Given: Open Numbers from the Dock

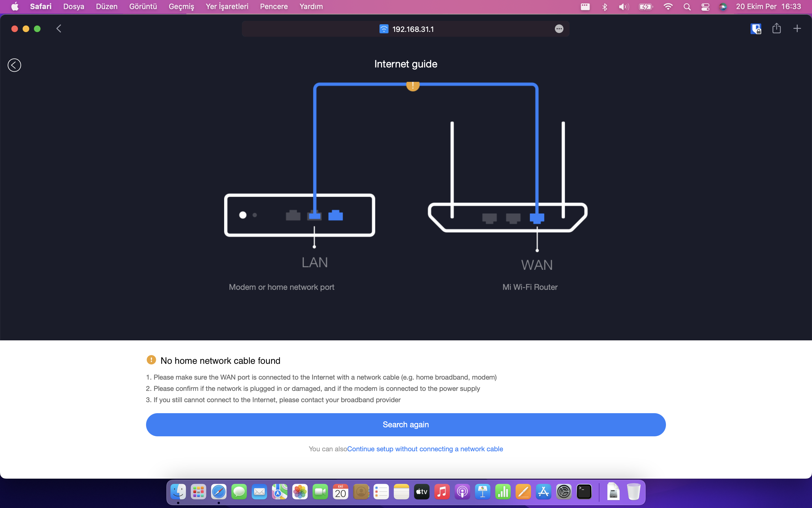Looking at the screenshot, I should [503, 492].
